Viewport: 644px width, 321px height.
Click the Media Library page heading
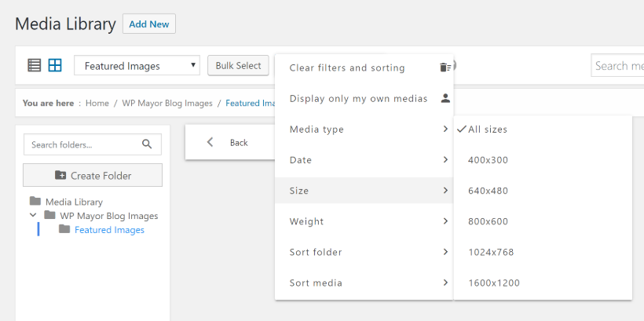pyautogui.click(x=65, y=24)
